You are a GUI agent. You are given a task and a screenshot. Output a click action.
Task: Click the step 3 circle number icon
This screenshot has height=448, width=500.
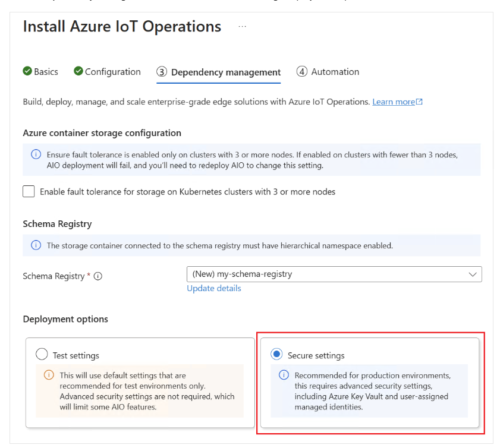162,72
